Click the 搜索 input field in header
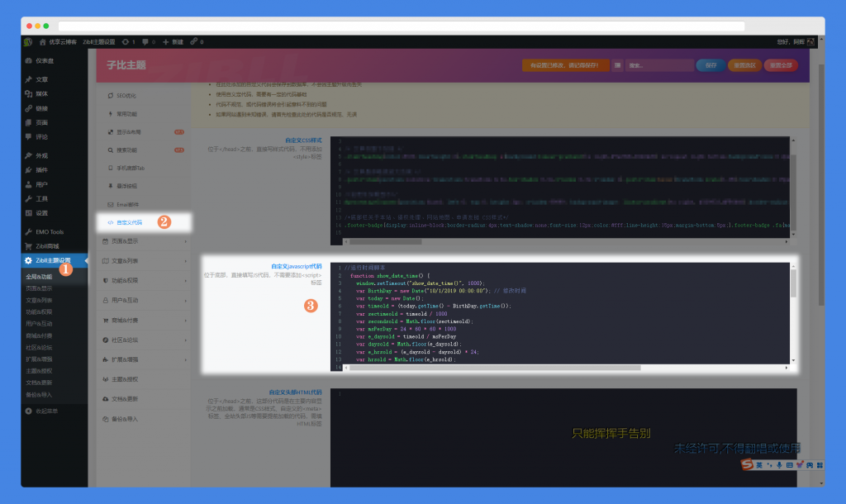 point(658,65)
